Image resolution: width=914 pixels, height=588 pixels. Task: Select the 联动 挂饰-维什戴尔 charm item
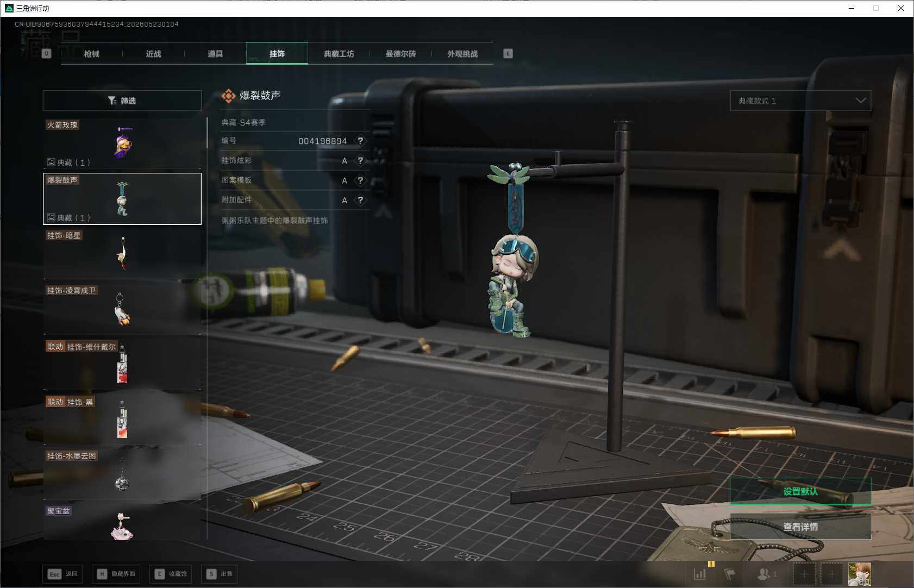point(122,364)
